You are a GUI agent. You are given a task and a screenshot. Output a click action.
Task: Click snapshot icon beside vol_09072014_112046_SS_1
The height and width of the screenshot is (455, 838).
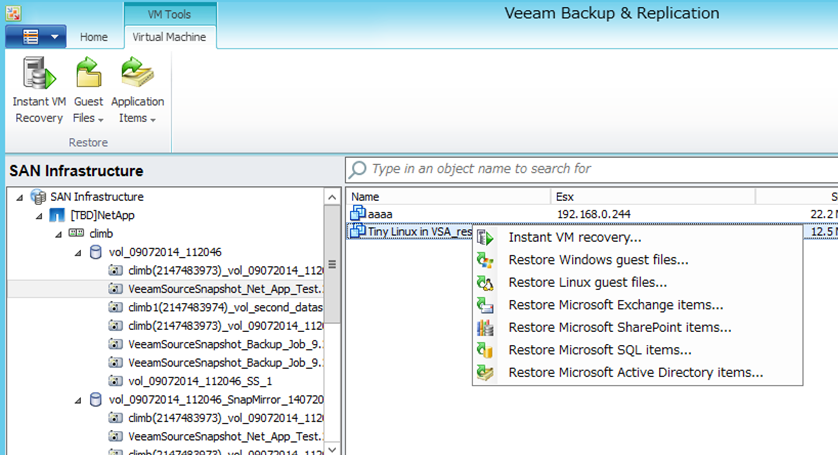click(115, 381)
